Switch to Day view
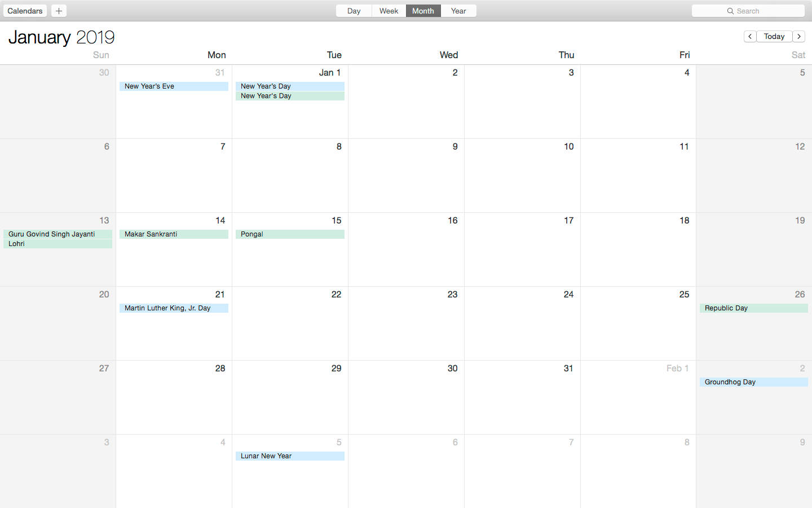This screenshot has width=812, height=508. [x=354, y=11]
